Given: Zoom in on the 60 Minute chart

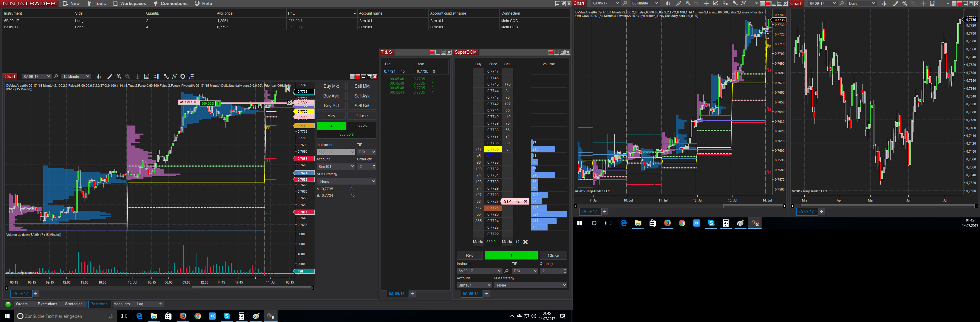Looking at the screenshot, I should tap(688, 3).
